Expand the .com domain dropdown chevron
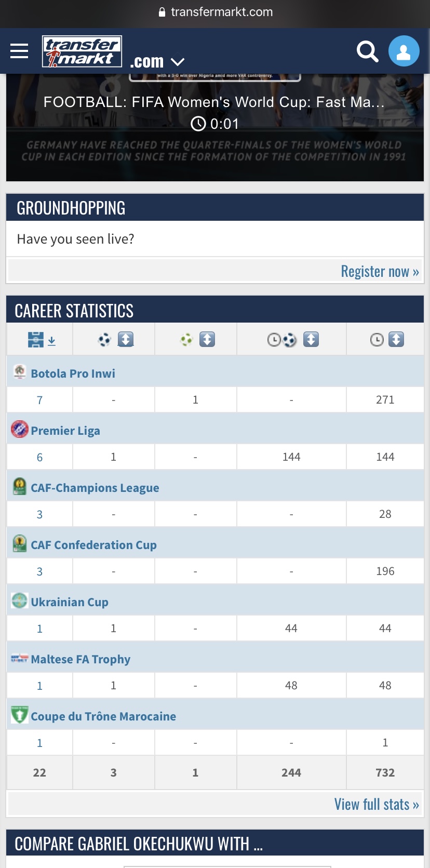The image size is (430, 868). coord(178,62)
